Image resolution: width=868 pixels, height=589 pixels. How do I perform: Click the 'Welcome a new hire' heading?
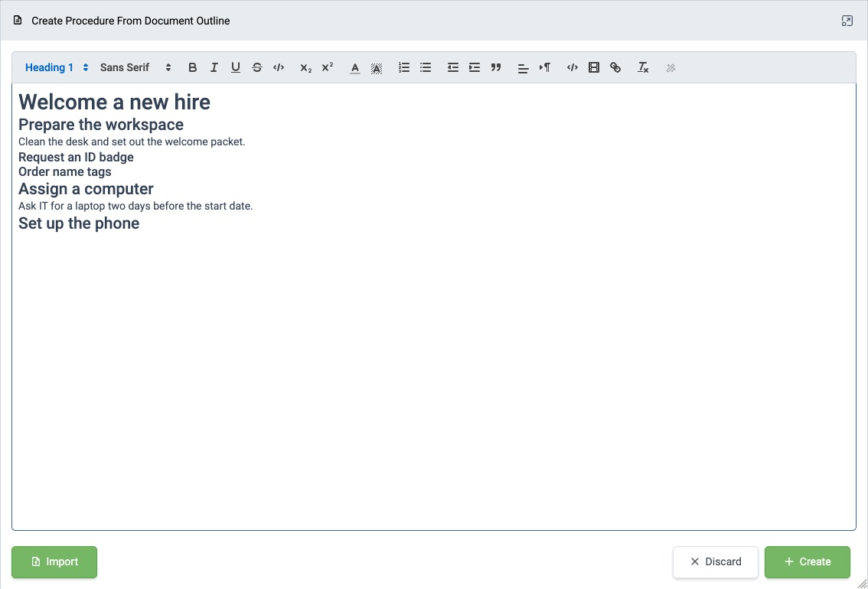click(115, 103)
